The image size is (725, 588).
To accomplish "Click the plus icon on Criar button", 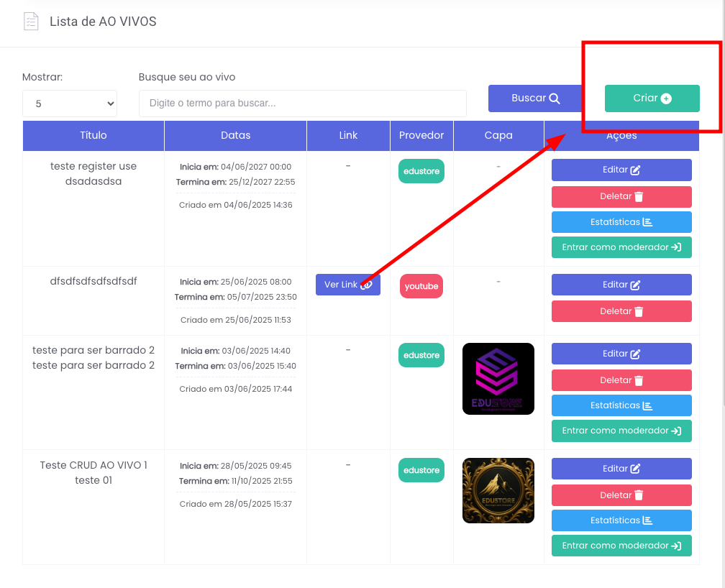I will [666, 98].
